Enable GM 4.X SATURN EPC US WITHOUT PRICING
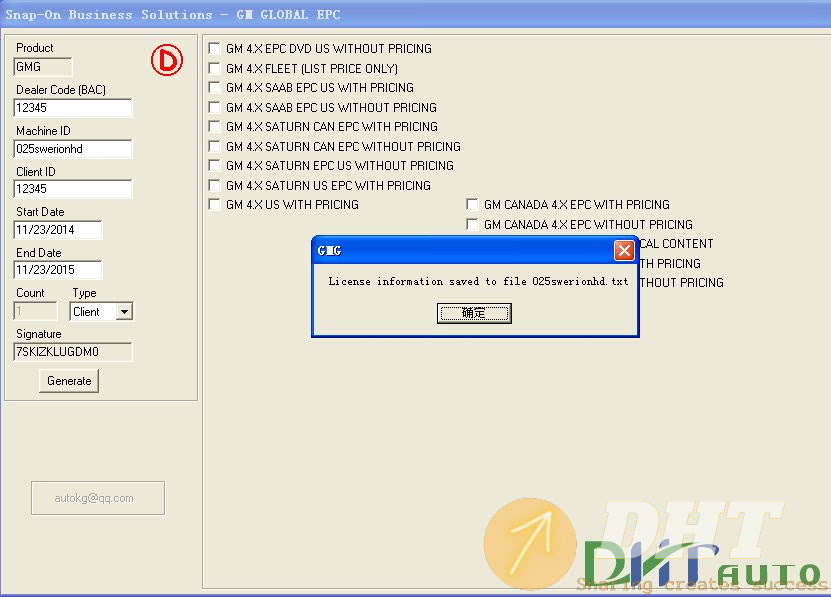 (x=214, y=165)
